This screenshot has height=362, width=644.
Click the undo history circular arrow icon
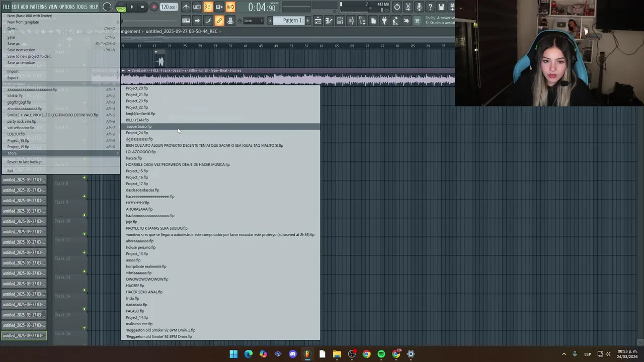[x=397, y=7]
